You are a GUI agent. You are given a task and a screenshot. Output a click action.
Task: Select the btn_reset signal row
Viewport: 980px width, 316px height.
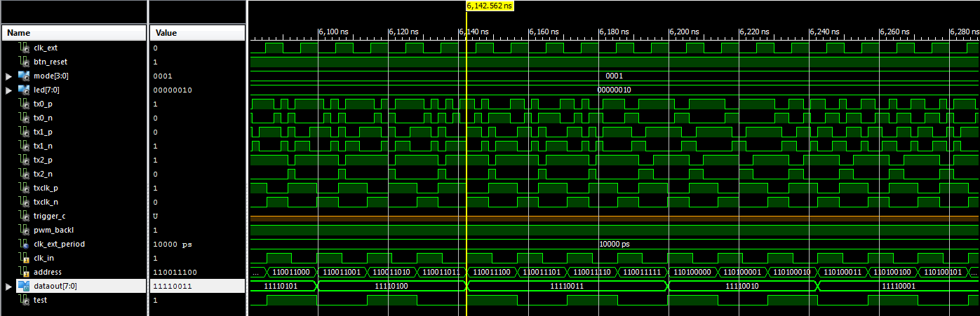pyautogui.click(x=74, y=62)
